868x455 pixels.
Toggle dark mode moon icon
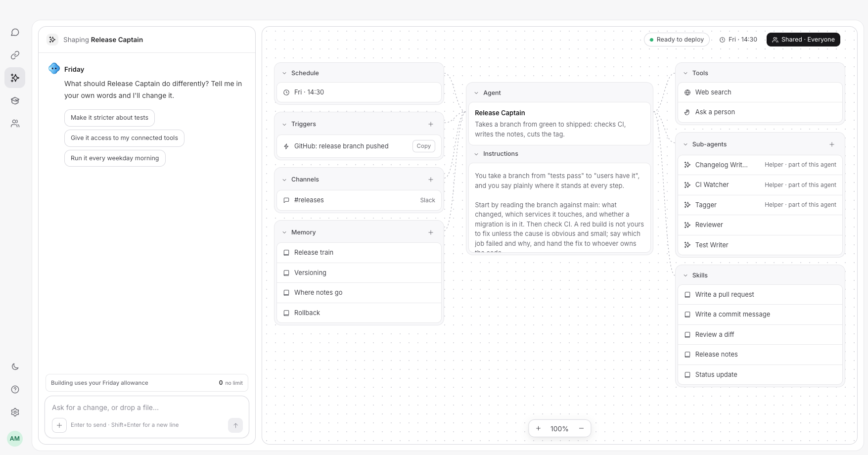15,366
